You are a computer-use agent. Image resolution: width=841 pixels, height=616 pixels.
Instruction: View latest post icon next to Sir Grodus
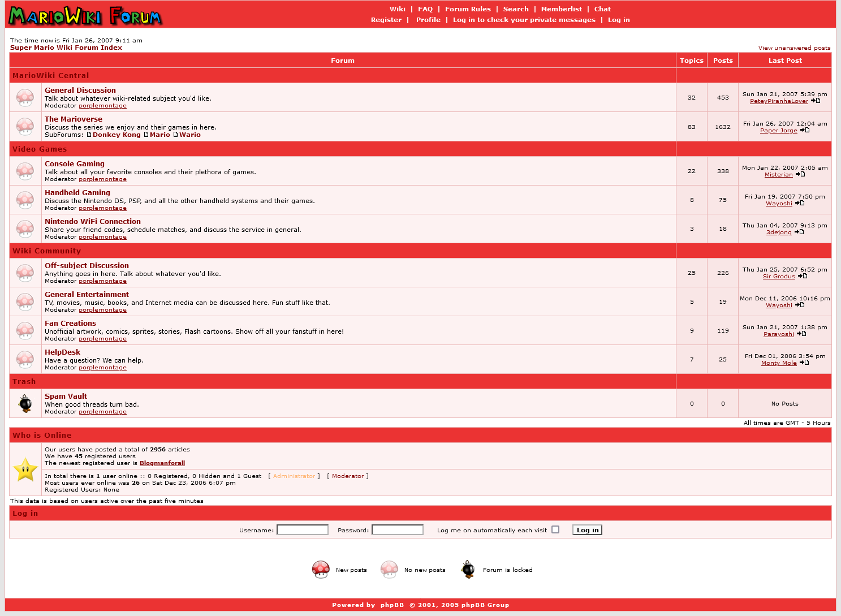coord(803,276)
